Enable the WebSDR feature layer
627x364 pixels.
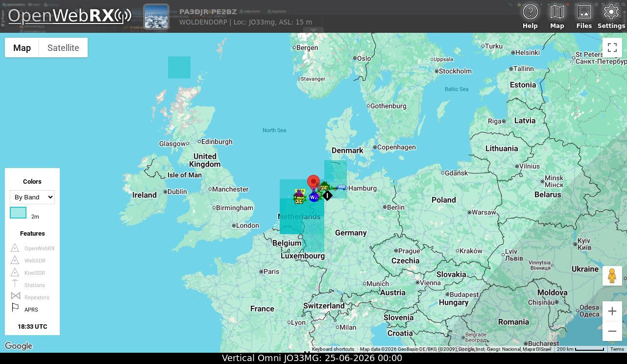point(28,261)
